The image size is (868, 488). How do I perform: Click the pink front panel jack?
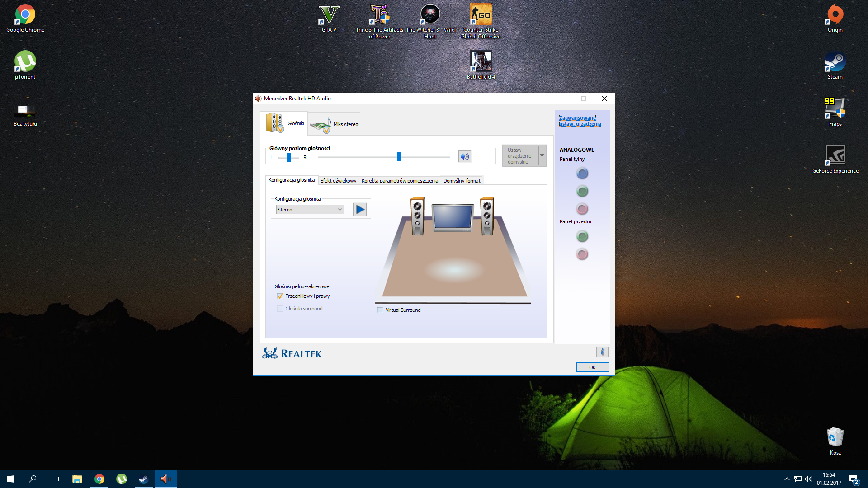pos(582,254)
